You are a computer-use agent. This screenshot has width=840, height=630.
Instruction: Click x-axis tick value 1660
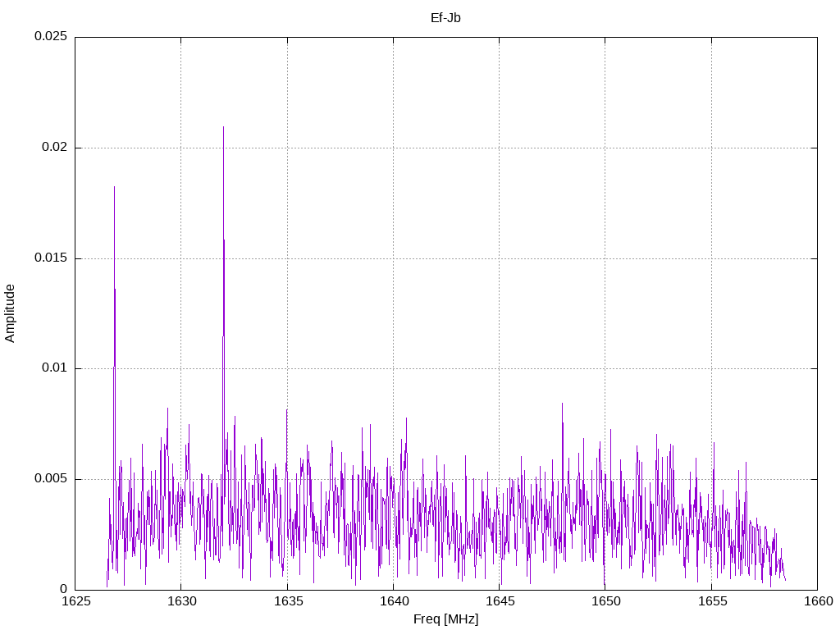coord(819,601)
